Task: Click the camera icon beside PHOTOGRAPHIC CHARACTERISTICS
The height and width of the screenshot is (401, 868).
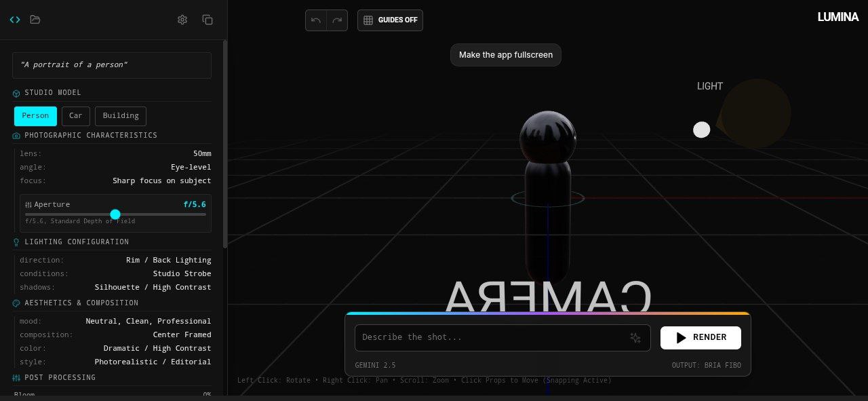Action: [16, 136]
